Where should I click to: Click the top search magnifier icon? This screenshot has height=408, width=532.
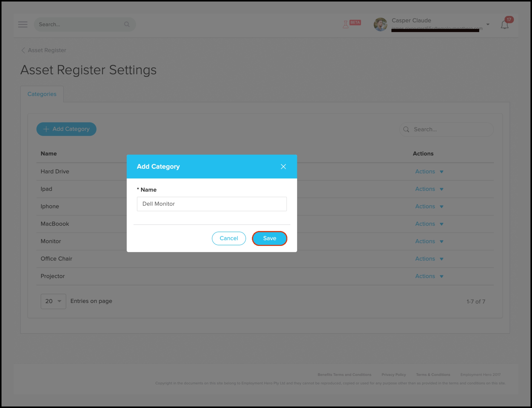[x=127, y=24]
